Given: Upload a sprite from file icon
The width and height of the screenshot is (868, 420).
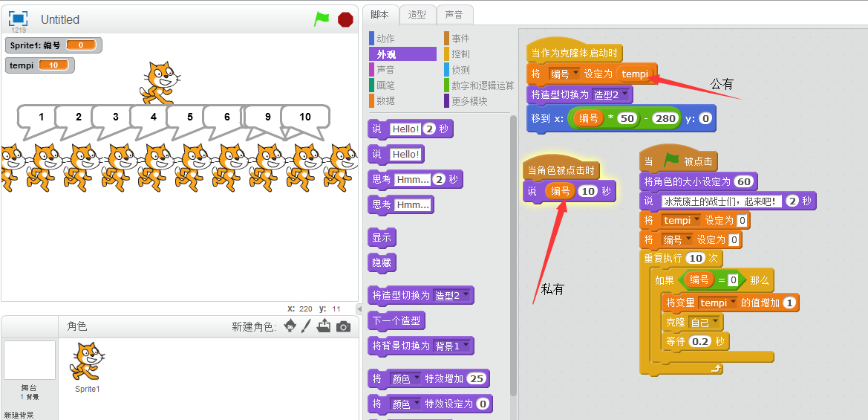Looking at the screenshot, I should tap(324, 326).
